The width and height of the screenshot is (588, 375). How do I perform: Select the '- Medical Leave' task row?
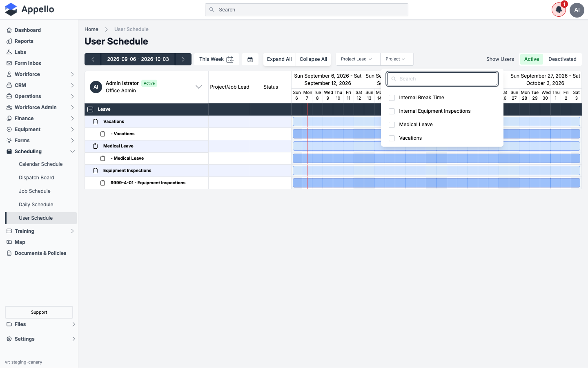[x=147, y=158]
